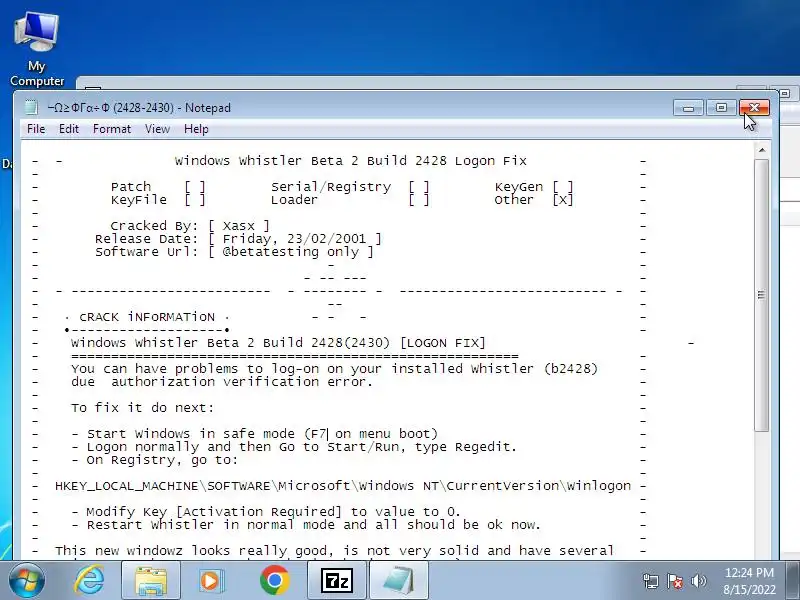Click the 'Loader' label in the text
800x600 pixels.
pos(294,200)
